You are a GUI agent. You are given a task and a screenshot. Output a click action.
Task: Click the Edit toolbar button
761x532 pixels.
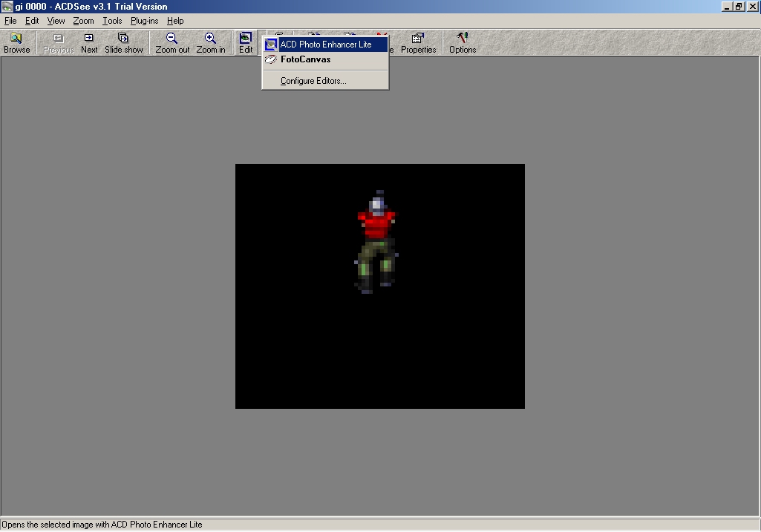246,43
